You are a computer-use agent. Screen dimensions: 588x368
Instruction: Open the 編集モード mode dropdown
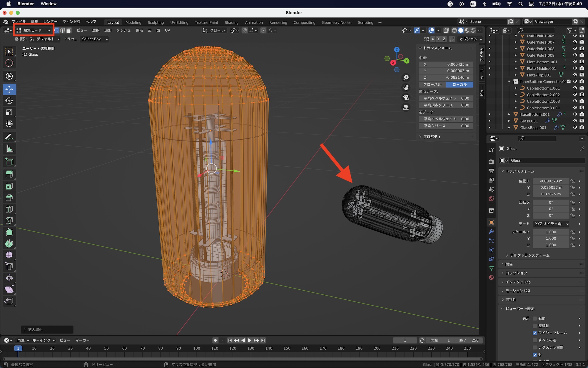click(33, 30)
